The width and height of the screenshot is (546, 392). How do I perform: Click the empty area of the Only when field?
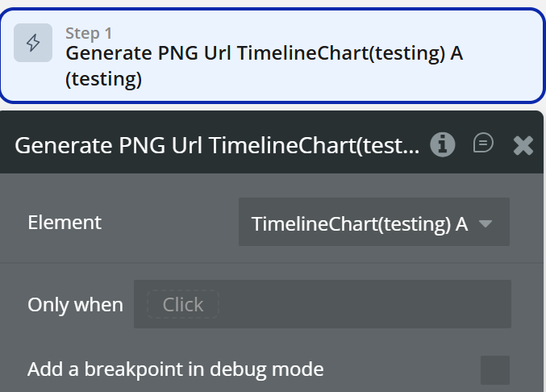click(x=363, y=305)
